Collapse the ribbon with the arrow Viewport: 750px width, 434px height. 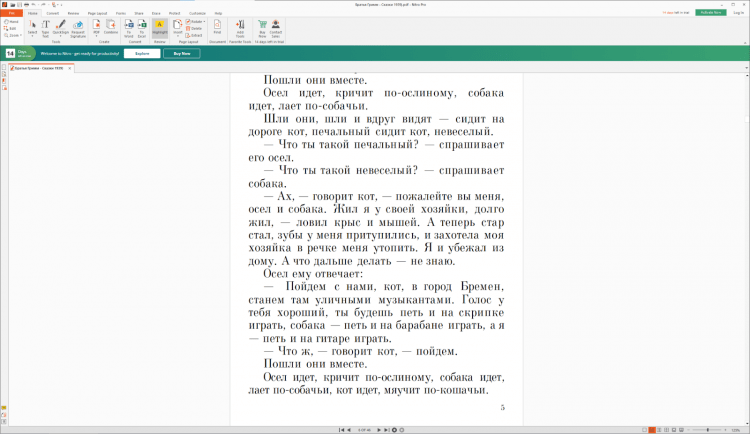click(745, 43)
